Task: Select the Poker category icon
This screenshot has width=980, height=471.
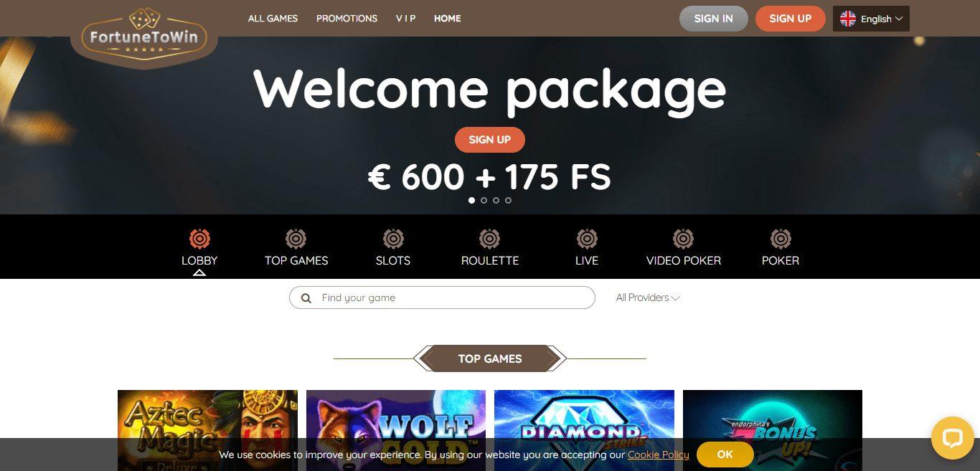Action: [781, 238]
